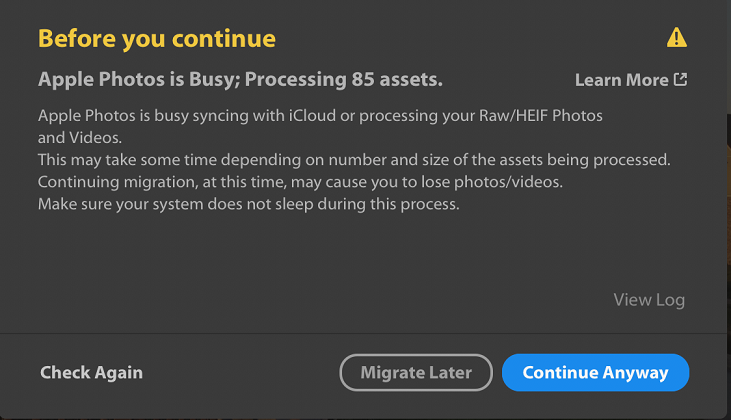Click the Check Again button
The image size is (731, 420).
91,372
